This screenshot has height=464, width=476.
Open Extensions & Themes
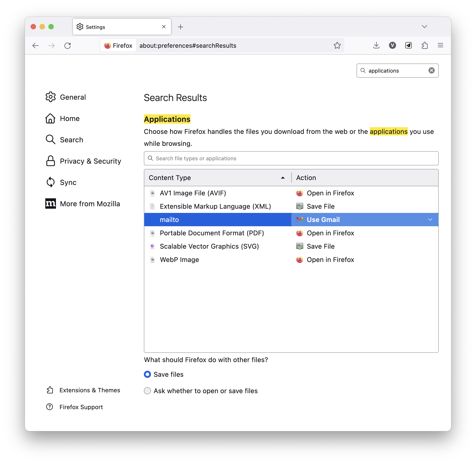90,390
